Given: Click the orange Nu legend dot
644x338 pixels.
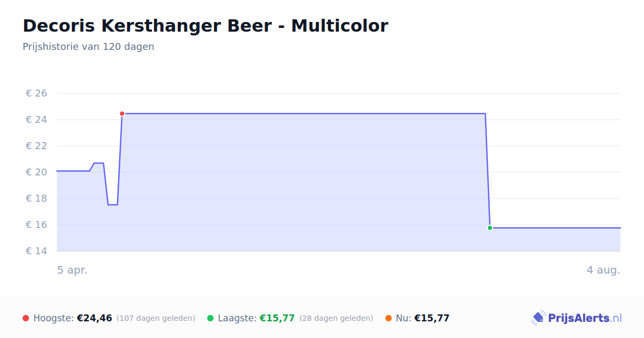Looking at the screenshot, I should tap(389, 318).
